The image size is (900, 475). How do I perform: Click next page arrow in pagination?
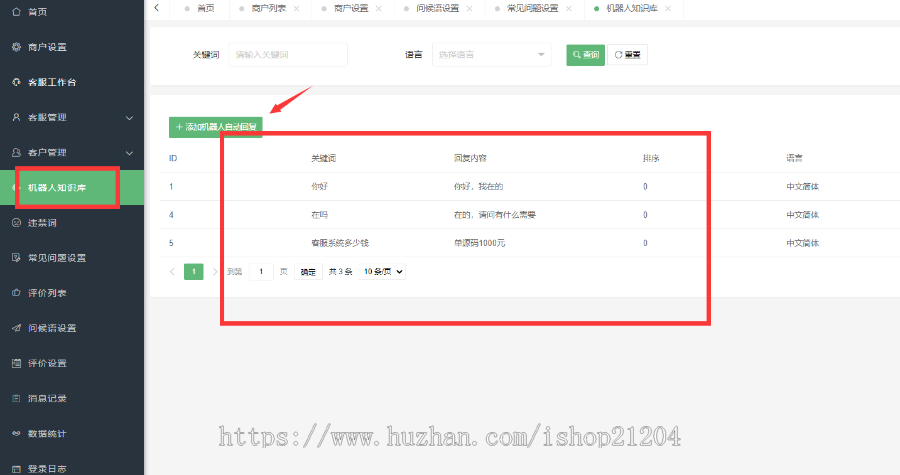[215, 272]
